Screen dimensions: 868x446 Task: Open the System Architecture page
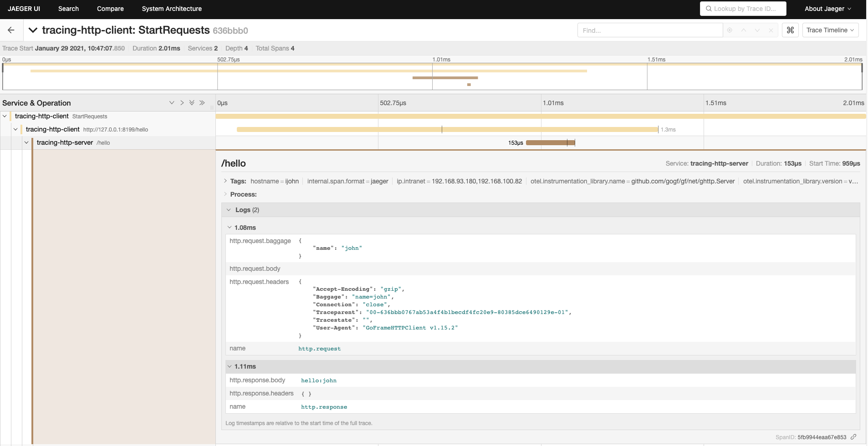click(x=172, y=9)
